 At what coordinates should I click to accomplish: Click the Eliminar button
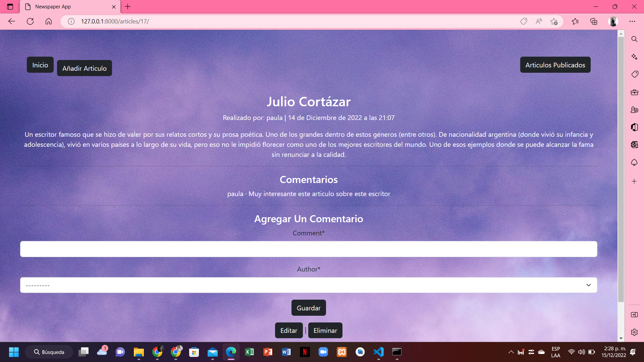325,330
